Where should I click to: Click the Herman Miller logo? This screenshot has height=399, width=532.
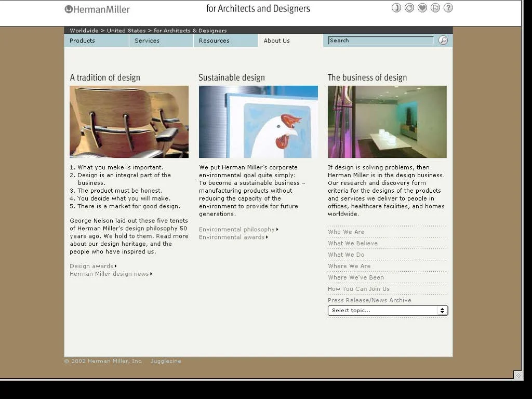tap(97, 9)
